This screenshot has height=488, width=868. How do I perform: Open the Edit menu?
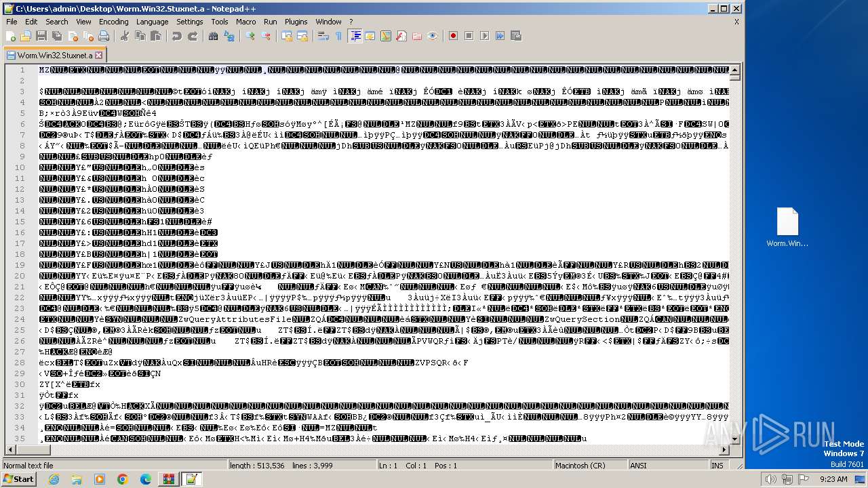pos(31,22)
